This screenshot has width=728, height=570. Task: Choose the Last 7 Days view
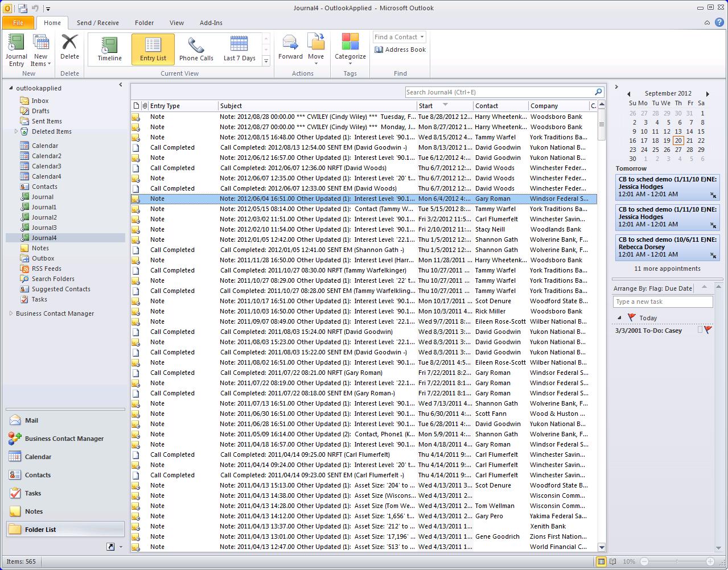tap(239, 49)
